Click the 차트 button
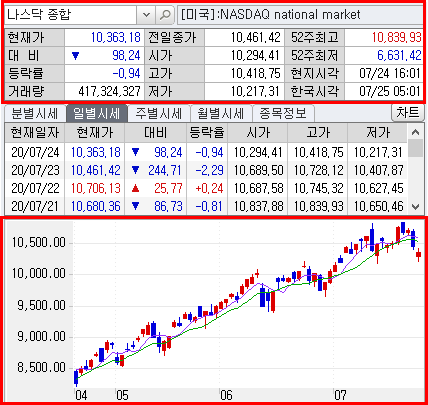 [407, 113]
